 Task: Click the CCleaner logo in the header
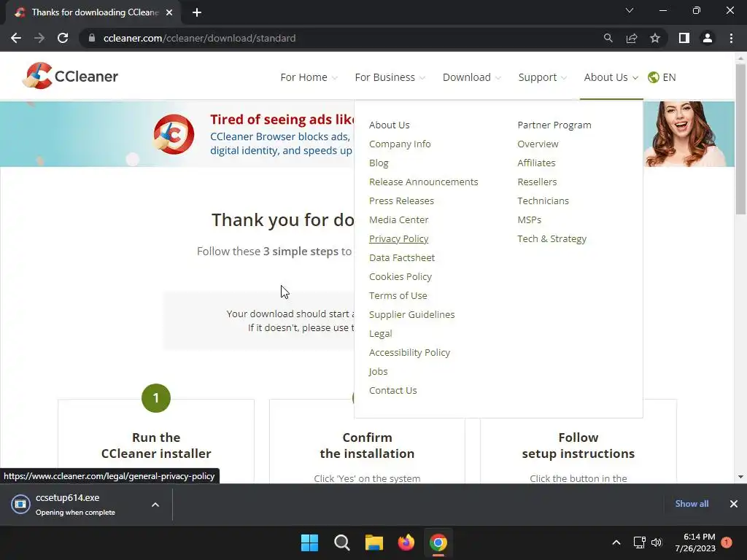tap(70, 76)
